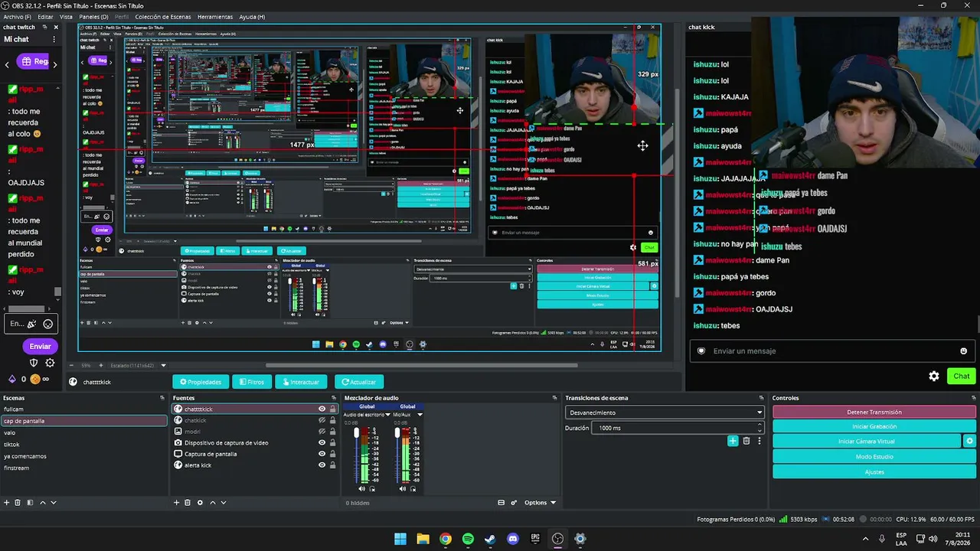Open Propiedades for the selected source

point(201,382)
